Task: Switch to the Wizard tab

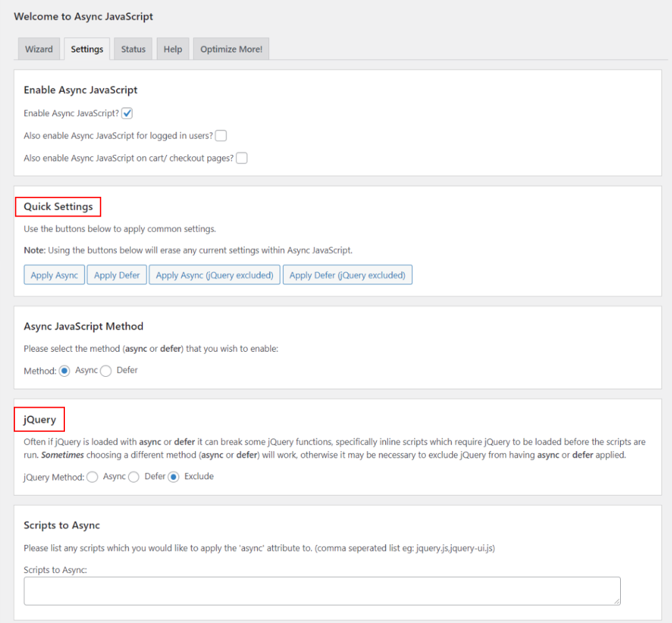Action: (x=39, y=49)
